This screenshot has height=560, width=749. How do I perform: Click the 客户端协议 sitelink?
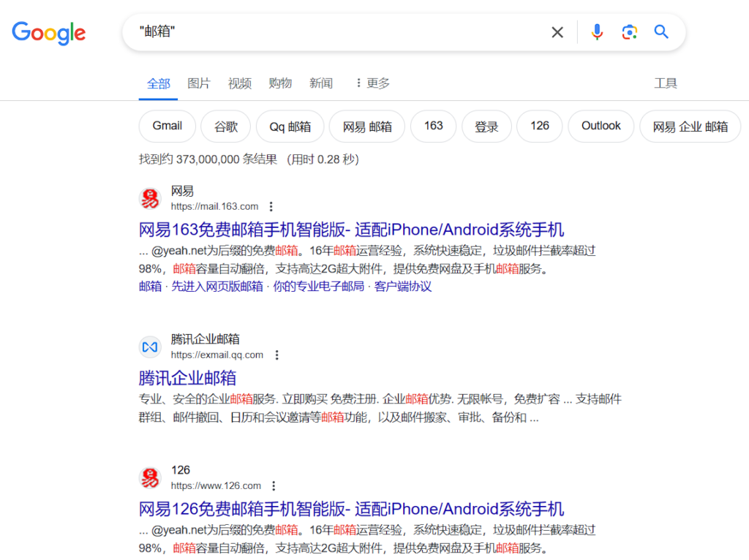tap(403, 287)
